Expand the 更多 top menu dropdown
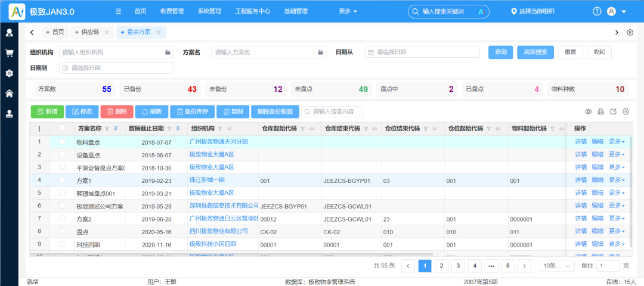644x286 pixels. [x=348, y=11]
